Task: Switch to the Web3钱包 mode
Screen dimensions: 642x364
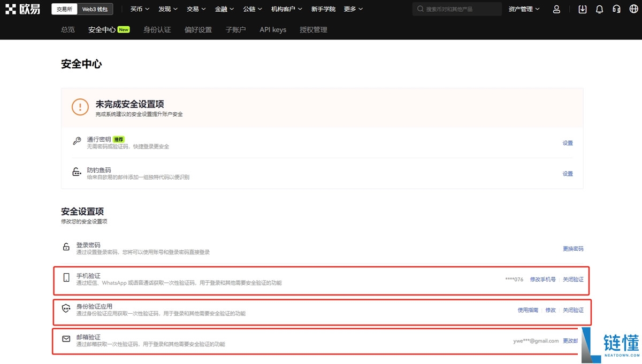Action: pos(95,9)
